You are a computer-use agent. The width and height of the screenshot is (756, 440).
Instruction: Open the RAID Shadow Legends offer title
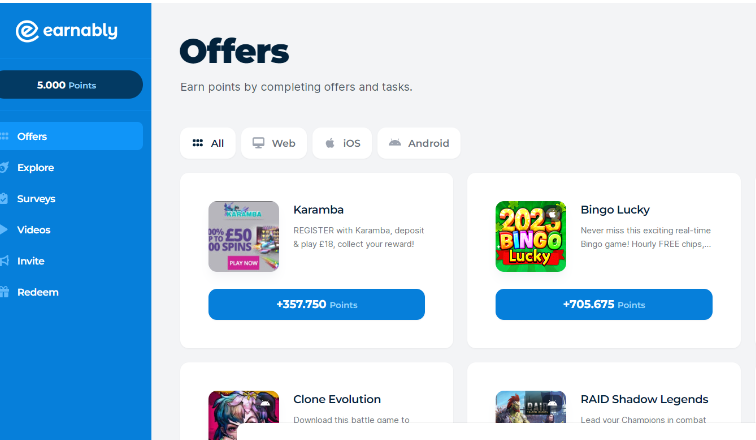tap(644, 399)
